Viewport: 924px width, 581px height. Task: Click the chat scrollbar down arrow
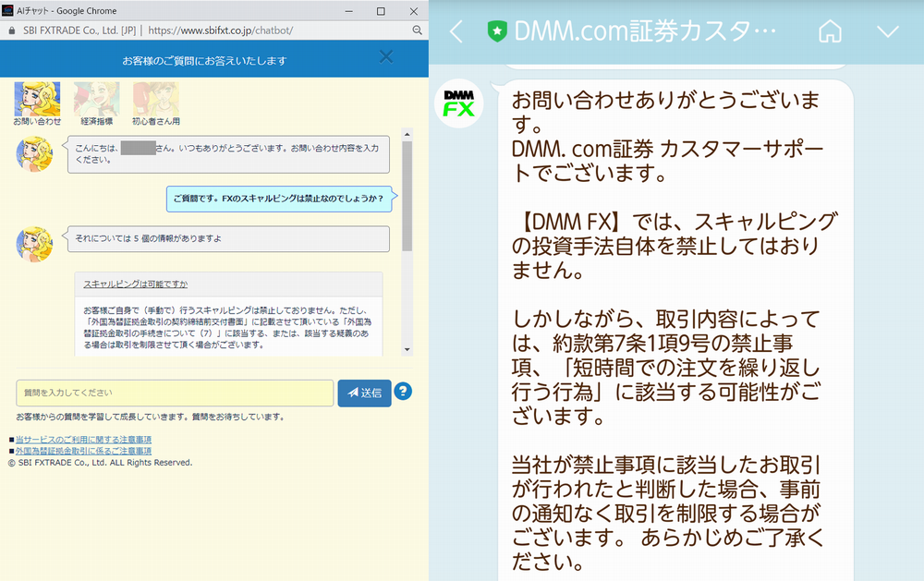(407, 349)
